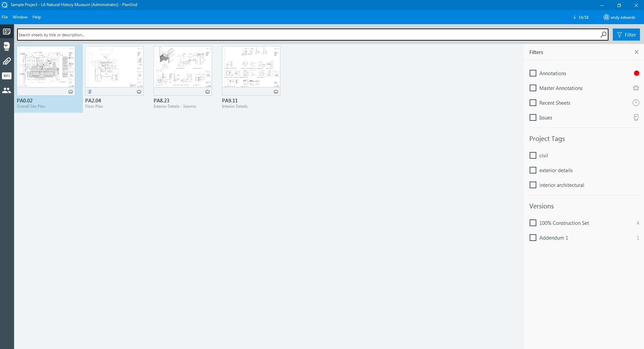Restore down the PlanGrid window
Screen dimensions: 644x349
(x=619, y=5)
